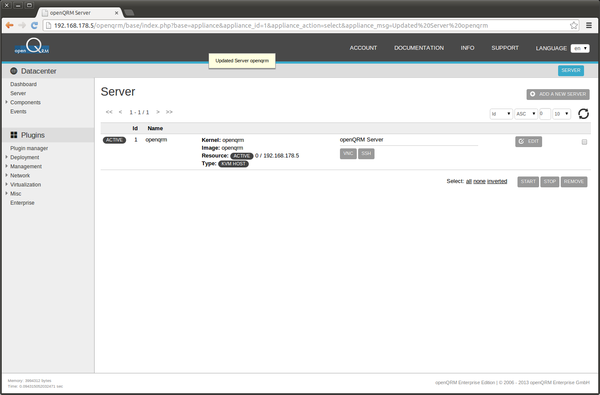Open the Account menu
Image resolution: width=600 pixels, height=395 pixels.
(x=363, y=48)
